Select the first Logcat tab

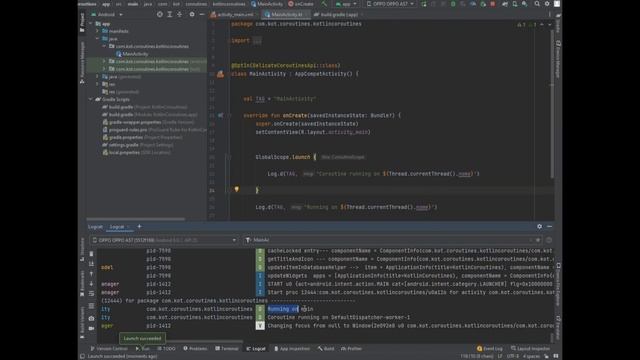(95, 227)
